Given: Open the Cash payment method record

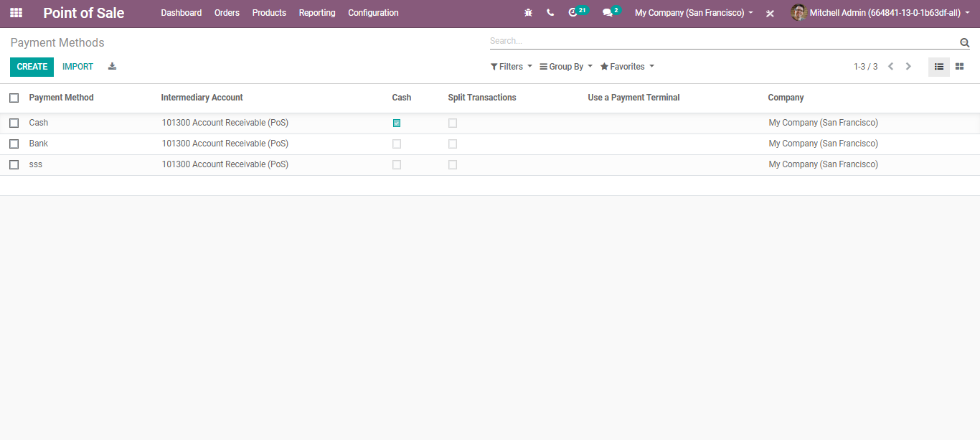Looking at the screenshot, I should (x=39, y=123).
